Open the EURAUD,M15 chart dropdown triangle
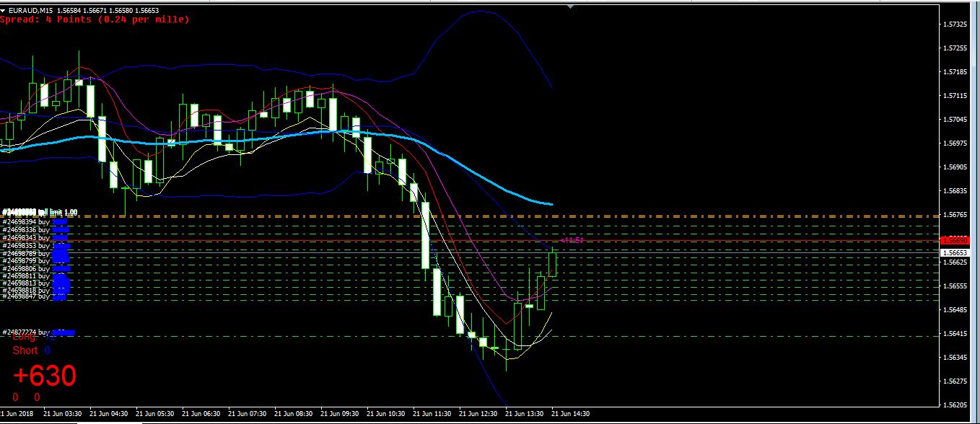The width and height of the screenshot is (980, 424). click(x=3, y=11)
